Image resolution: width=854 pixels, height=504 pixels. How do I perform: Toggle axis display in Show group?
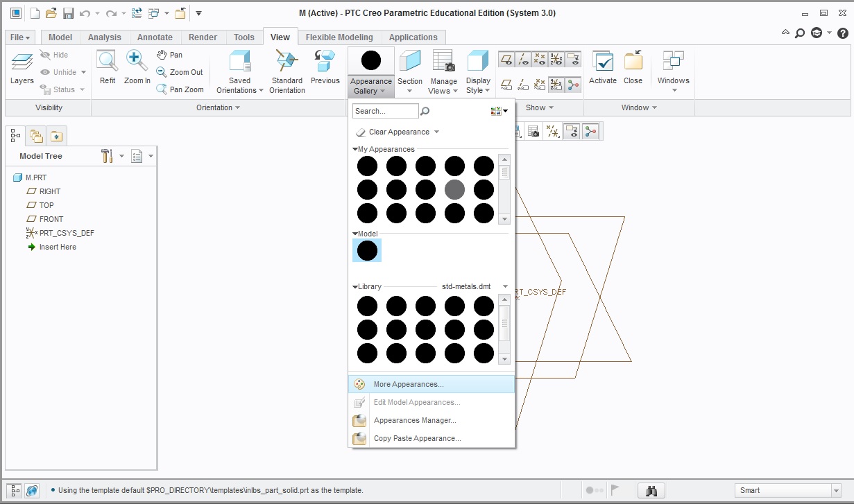click(524, 59)
